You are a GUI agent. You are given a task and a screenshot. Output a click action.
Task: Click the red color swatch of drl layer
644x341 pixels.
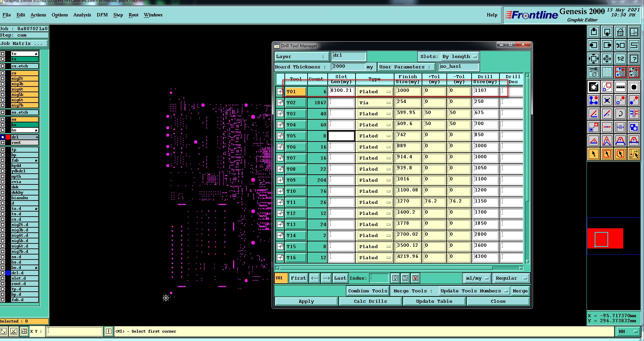pyautogui.click(x=8, y=137)
